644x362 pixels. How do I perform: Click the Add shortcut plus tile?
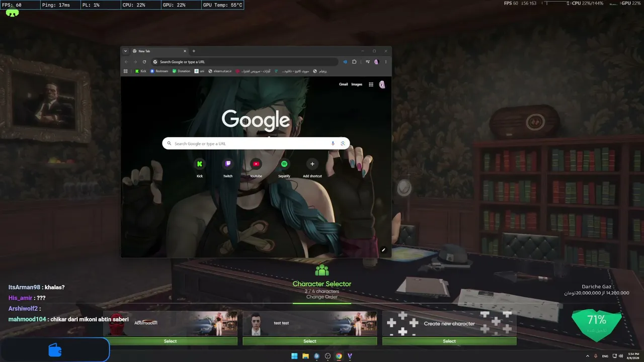(x=312, y=168)
